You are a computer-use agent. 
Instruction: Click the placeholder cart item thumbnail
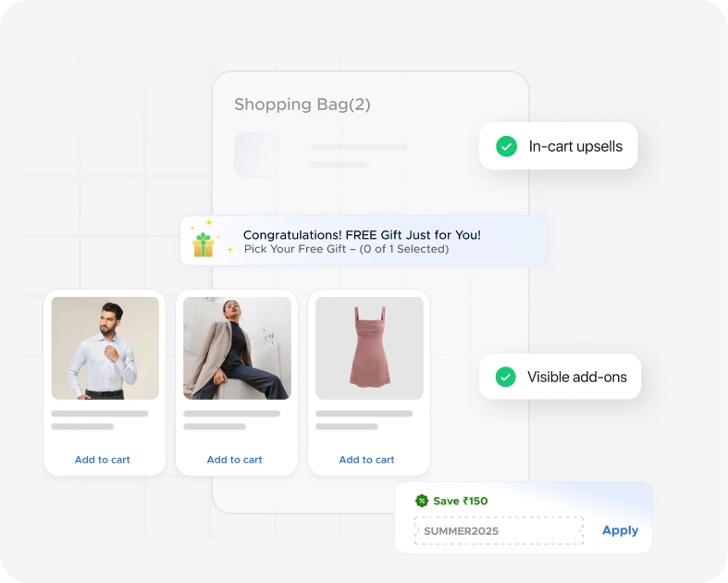[x=257, y=155]
